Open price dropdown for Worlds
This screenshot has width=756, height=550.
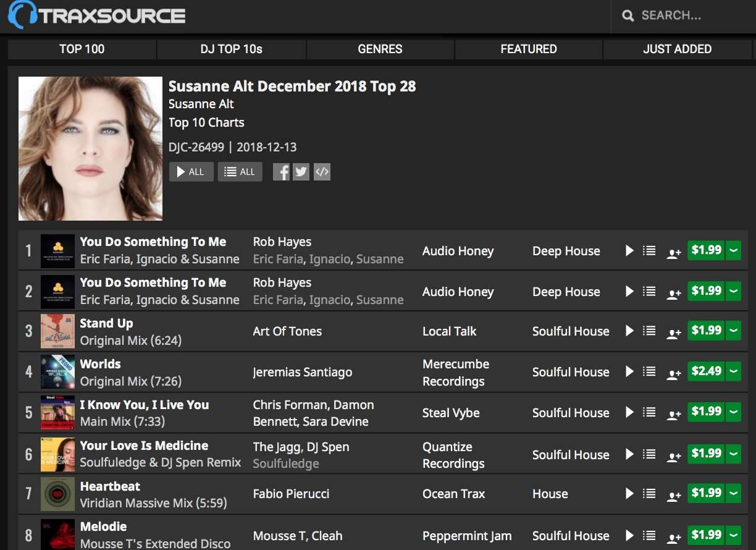tap(733, 371)
